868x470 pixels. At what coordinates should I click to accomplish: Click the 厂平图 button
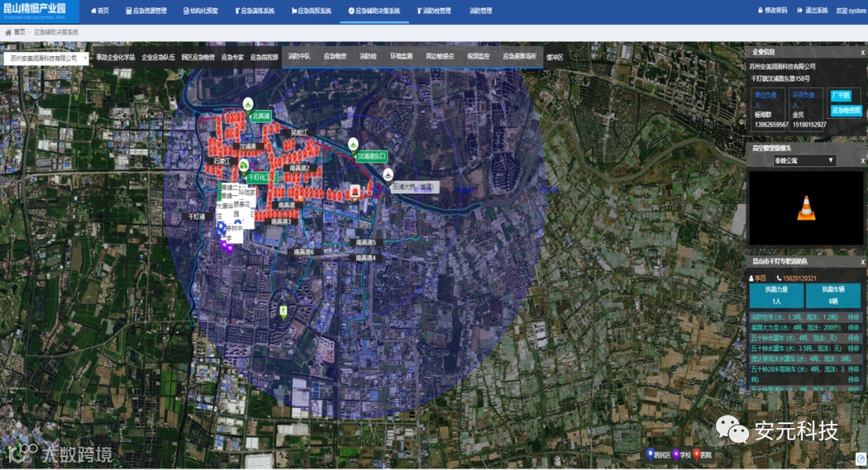[841, 96]
